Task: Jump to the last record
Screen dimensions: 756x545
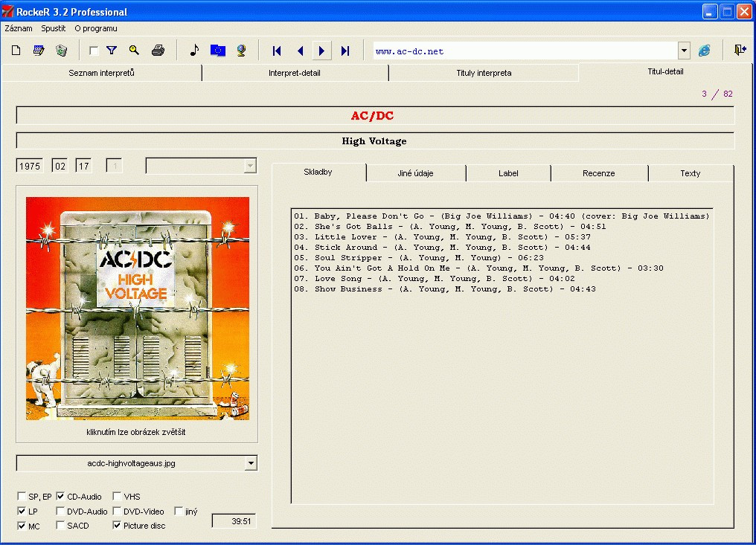Action: [345, 51]
